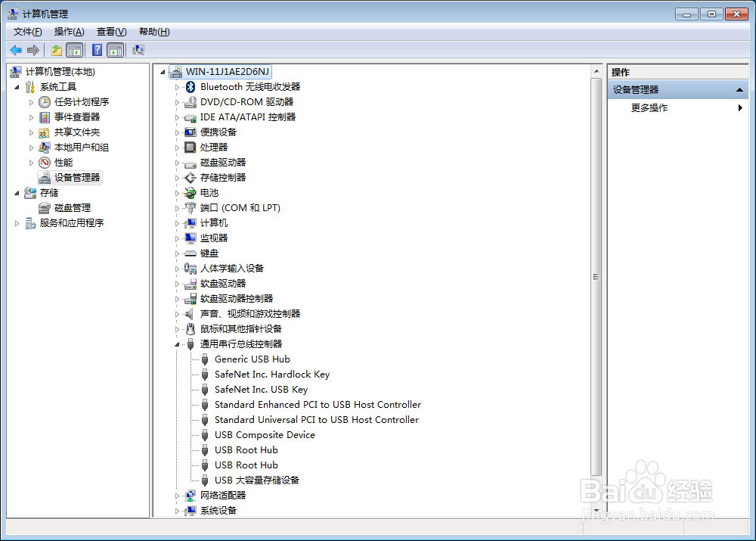
Task: Click the 共享文件夹 icon
Action: click(45, 132)
